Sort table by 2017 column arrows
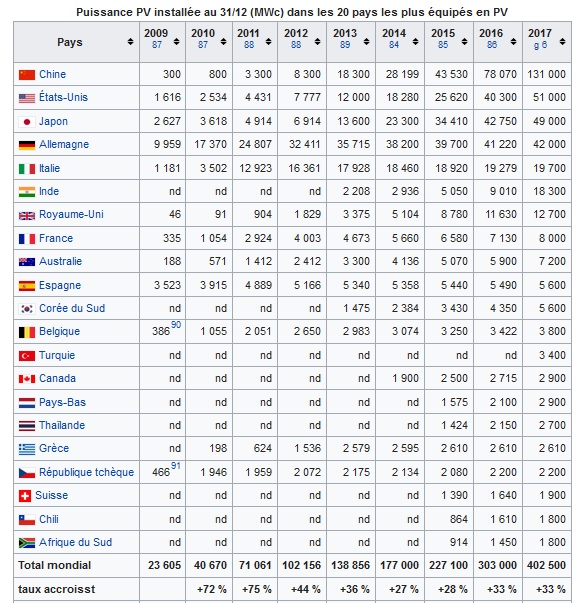 click(x=562, y=42)
